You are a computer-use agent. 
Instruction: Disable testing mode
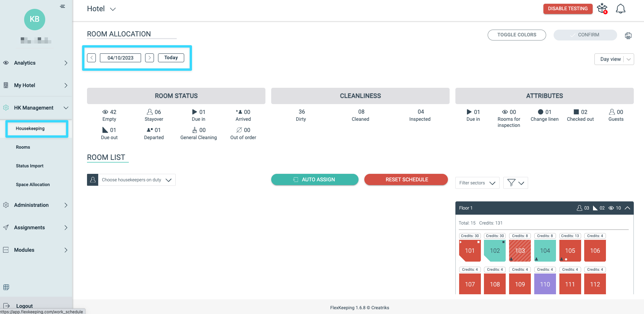click(x=568, y=9)
